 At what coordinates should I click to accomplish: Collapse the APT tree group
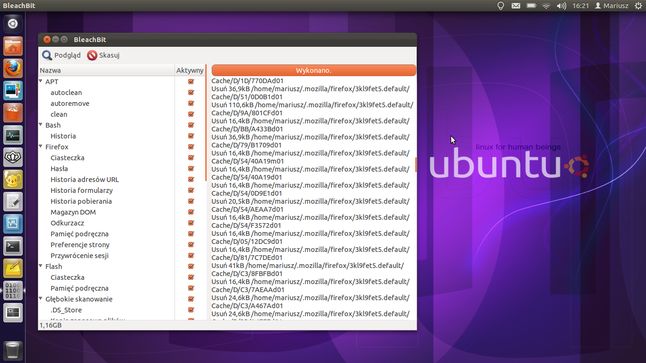[41, 81]
